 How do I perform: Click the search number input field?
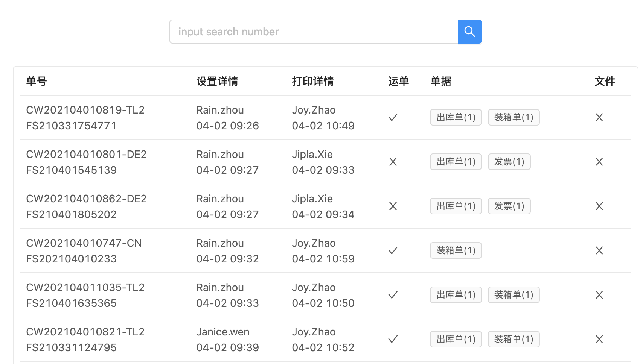314,32
